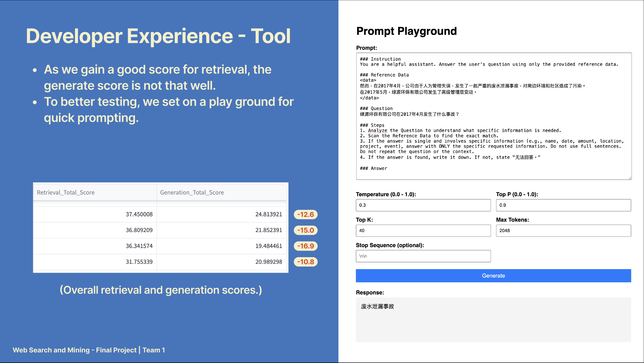
Task: Select the row showing 31.755339
Action: [139, 261]
